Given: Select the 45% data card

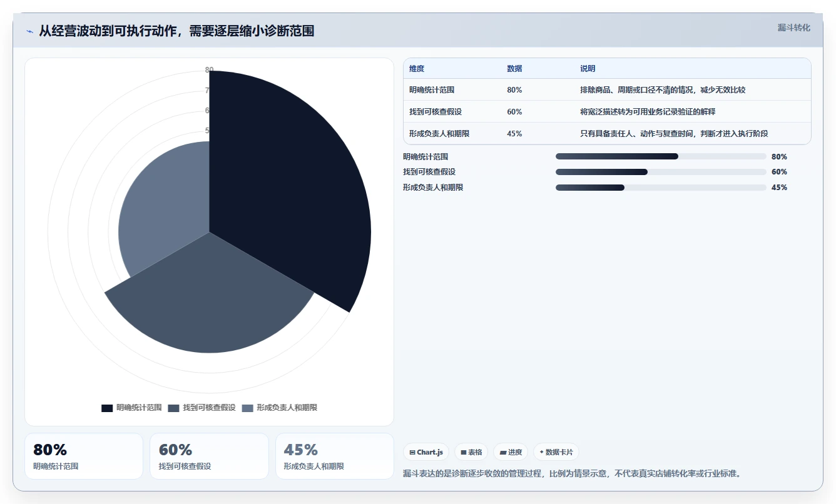Looking at the screenshot, I should (x=335, y=456).
